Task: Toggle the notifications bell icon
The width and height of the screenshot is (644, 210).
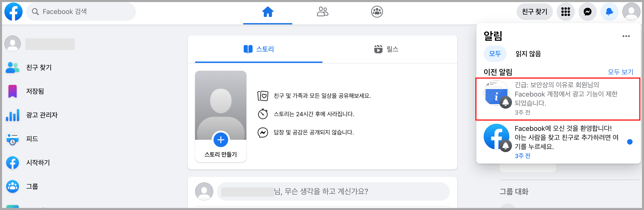Action: click(609, 12)
